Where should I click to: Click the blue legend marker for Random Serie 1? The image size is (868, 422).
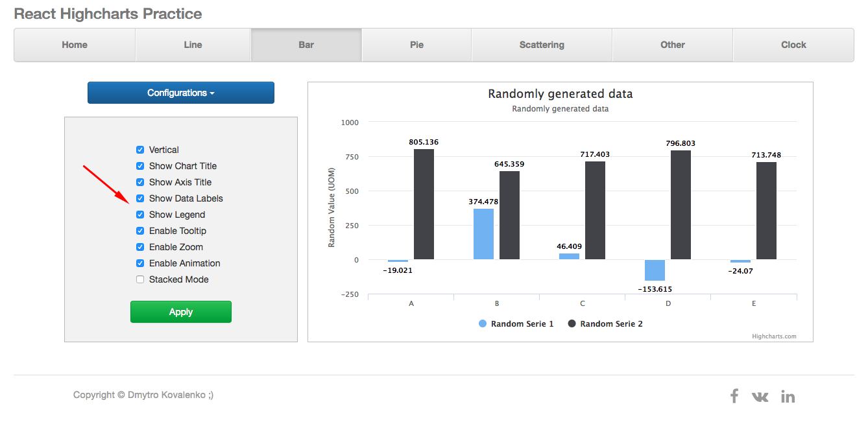tap(482, 323)
